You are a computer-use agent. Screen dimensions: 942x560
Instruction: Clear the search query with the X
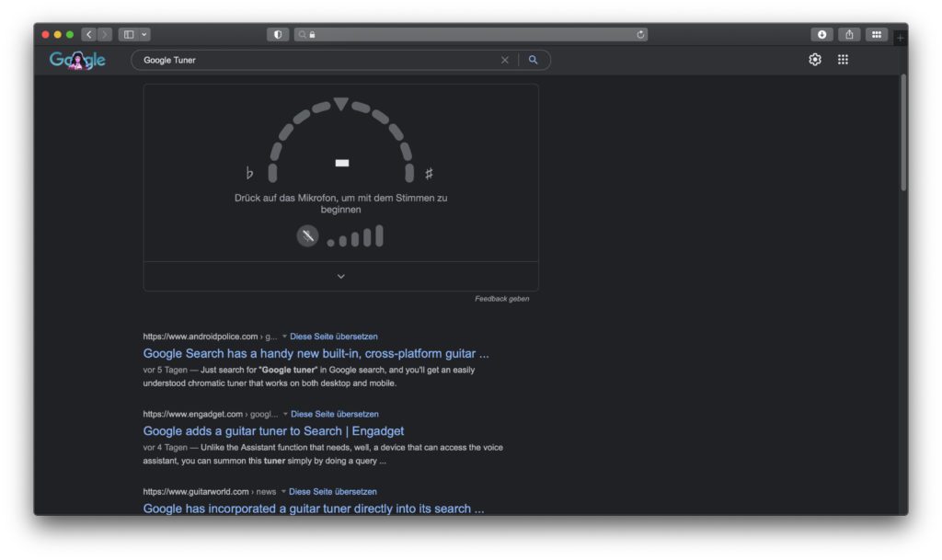(505, 60)
